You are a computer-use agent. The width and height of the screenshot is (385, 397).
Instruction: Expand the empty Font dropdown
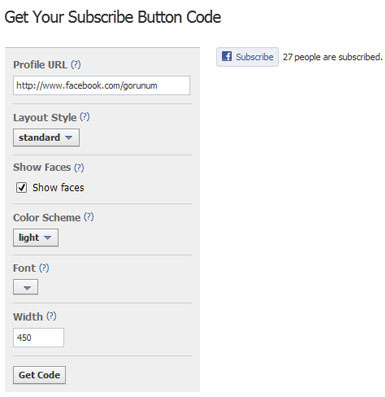coord(26,287)
